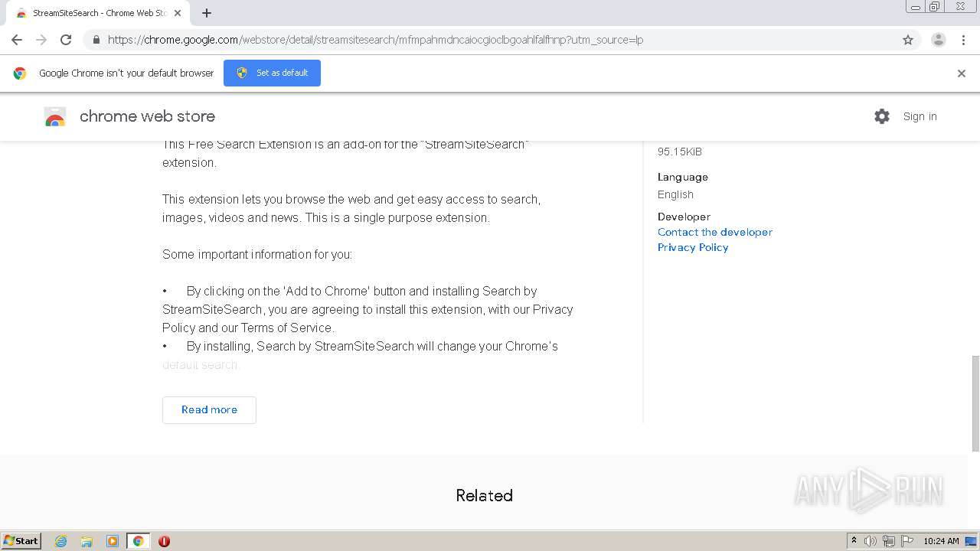Screen dimensions: 980x551
Task: Open the Windows Start menu
Action: (21, 540)
